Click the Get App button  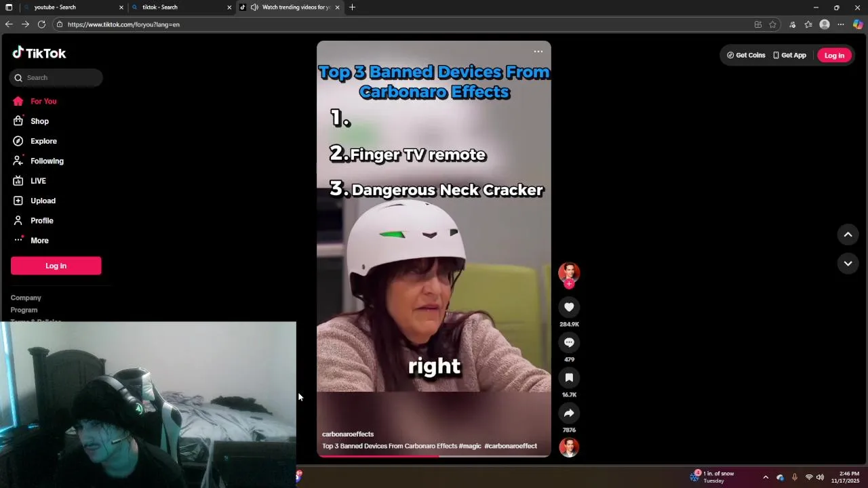coord(789,56)
